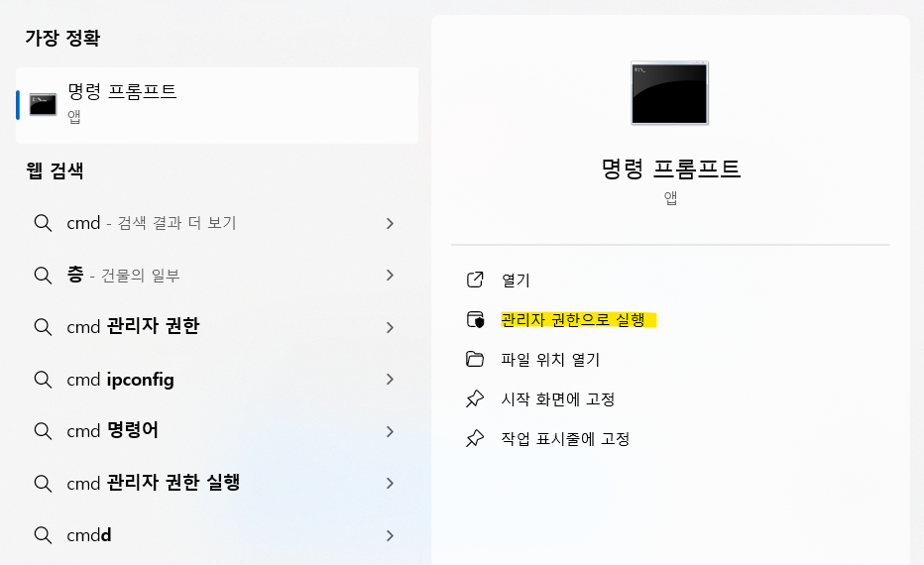This screenshot has width=924, height=565.
Task: Click pin icon beside 작업 표시줄에 고정
Action: coord(474,438)
